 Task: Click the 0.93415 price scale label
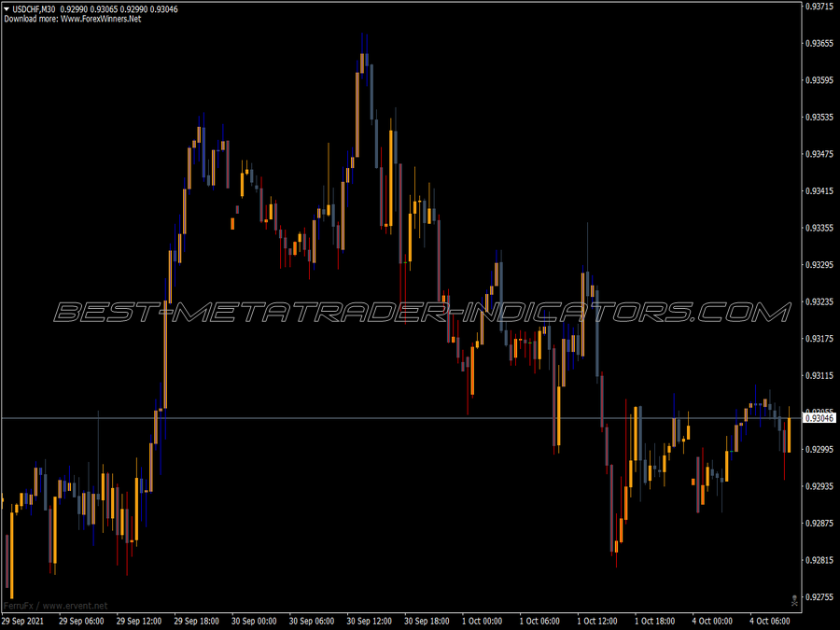819,191
